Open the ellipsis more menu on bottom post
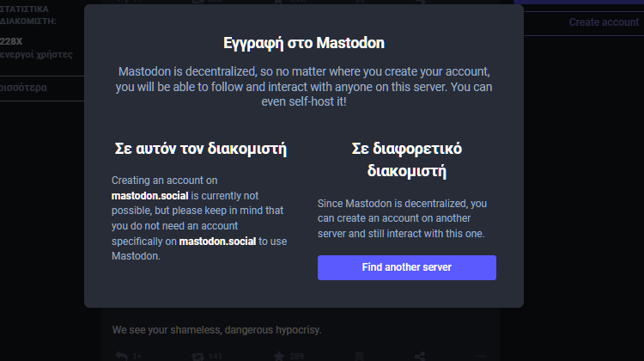This screenshot has height=361, width=644. point(480,357)
